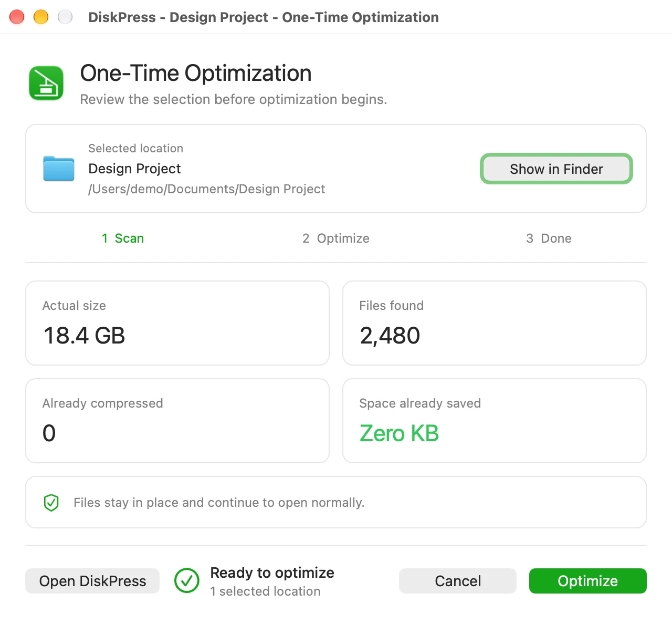Viewport: 672px width, 624px height.
Task: Click the 2,480 files found value
Action: point(390,336)
